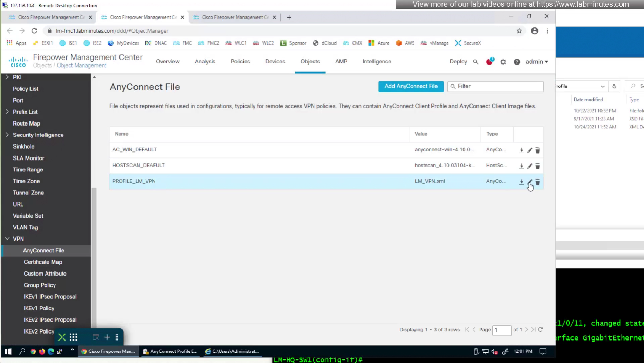
Task: Bookmark this page with star icon
Action: tap(519, 31)
